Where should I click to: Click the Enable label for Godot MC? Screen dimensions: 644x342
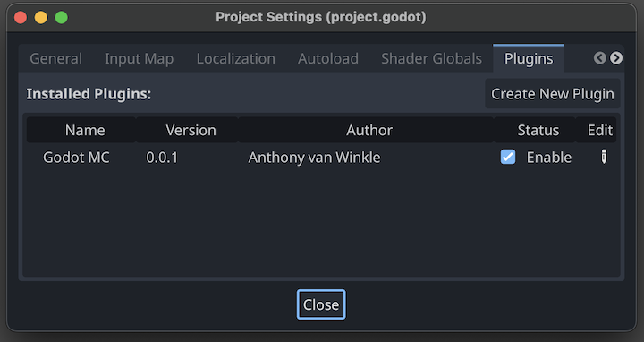pyautogui.click(x=549, y=158)
